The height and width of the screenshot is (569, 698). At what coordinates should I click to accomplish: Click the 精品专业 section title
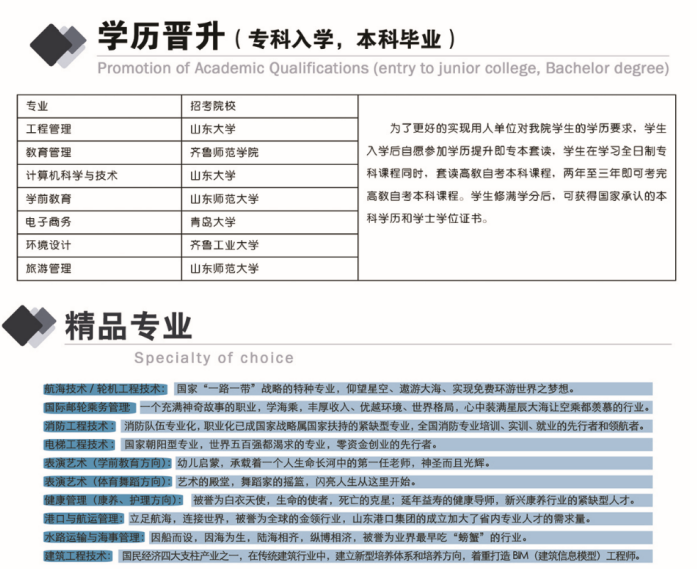point(128,324)
